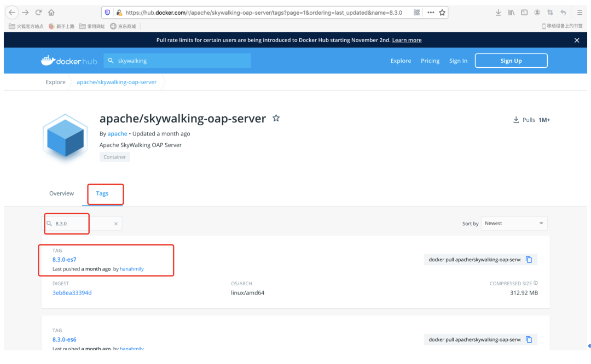591x364 pixels.
Task: Open the apache publisher link
Action: pos(117,133)
